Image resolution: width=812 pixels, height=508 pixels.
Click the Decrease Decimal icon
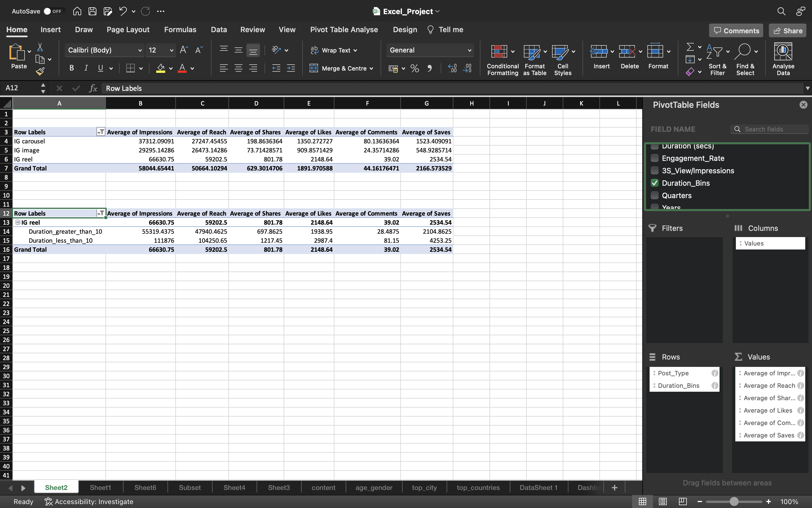(x=467, y=69)
